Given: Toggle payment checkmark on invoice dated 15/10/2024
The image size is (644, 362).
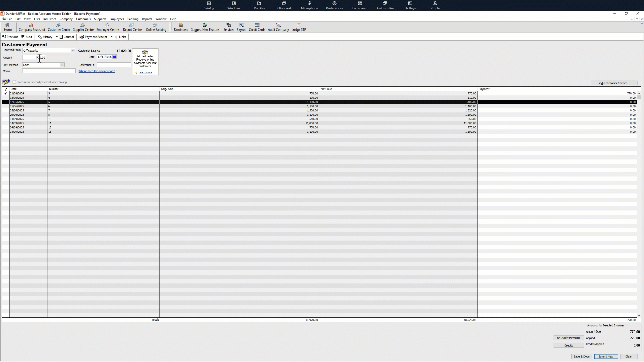Looking at the screenshot, I should [x=6, y=98].
